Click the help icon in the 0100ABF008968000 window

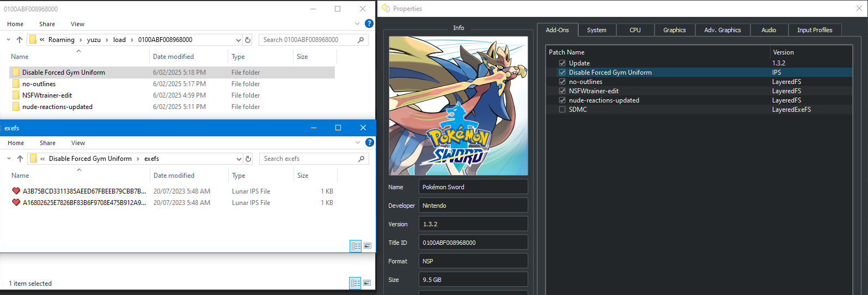coord(369,23)
